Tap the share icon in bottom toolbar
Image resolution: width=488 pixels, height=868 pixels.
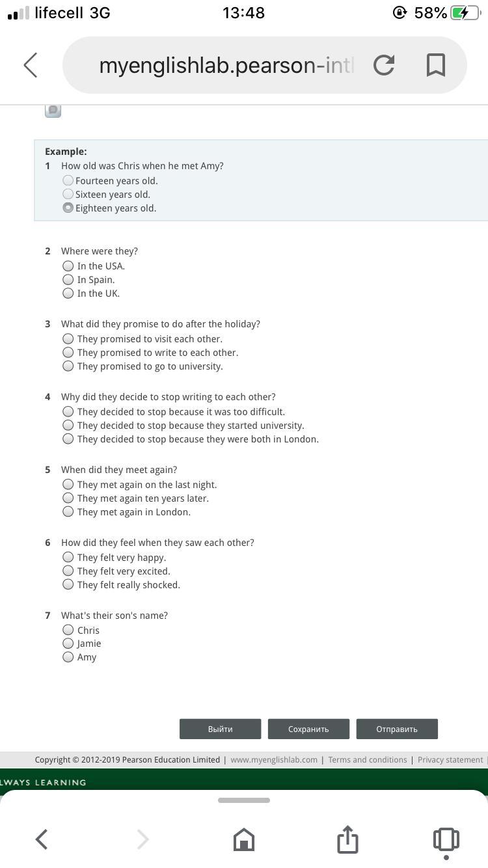click(347, 839)
